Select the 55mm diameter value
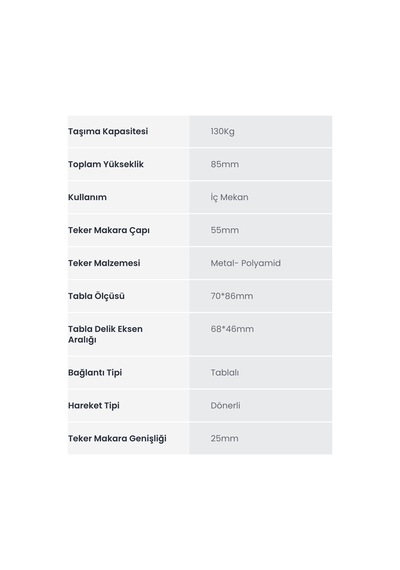 (225, 230)
